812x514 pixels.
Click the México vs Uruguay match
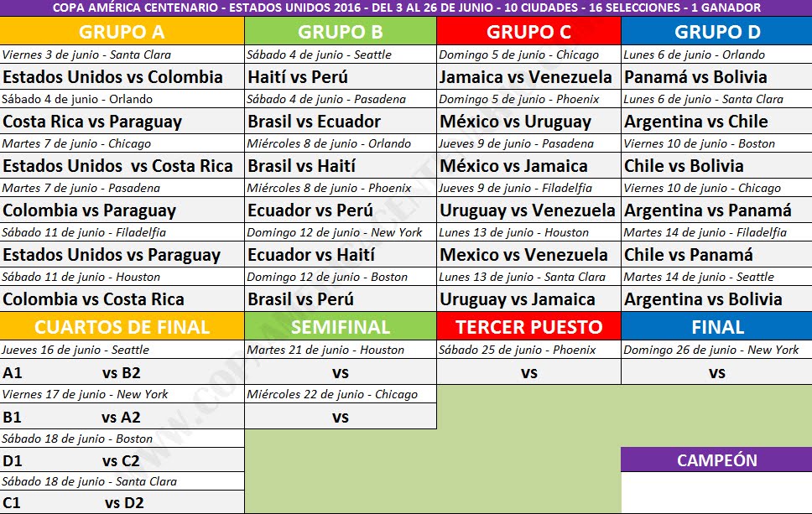click(515, 122)
